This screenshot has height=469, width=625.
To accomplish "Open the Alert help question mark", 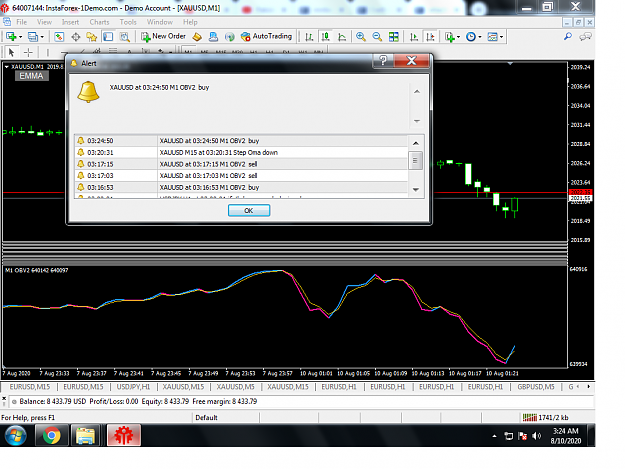I will (383, 61).
